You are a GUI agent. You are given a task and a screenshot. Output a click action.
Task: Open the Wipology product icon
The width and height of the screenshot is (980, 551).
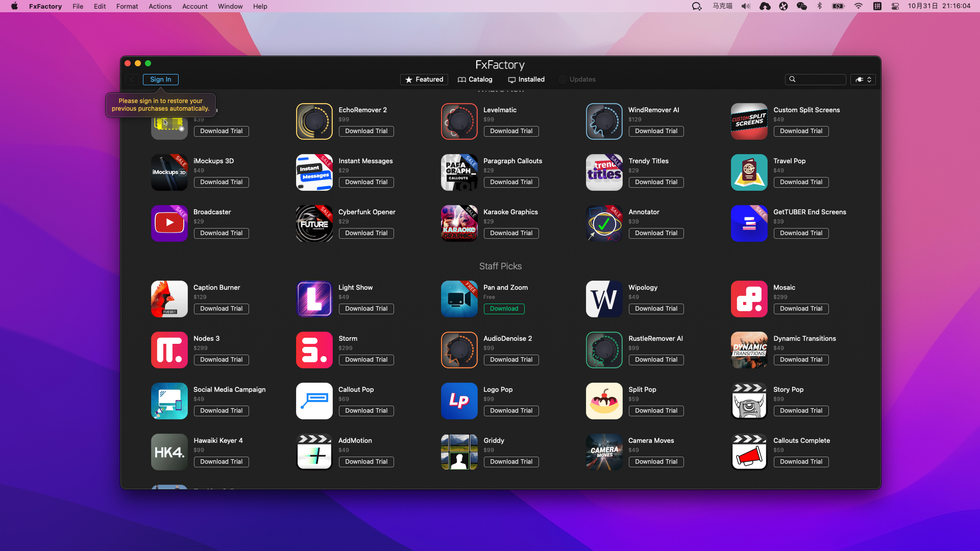[604, 299]
